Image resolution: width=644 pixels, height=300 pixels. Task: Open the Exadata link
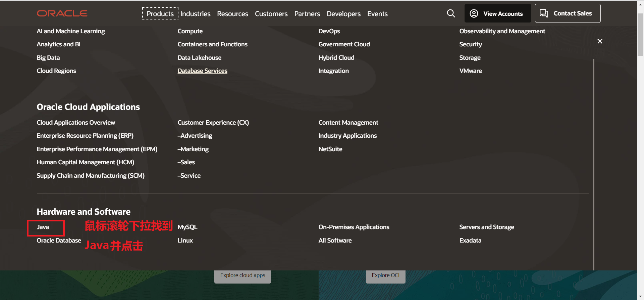coord(470,241)
